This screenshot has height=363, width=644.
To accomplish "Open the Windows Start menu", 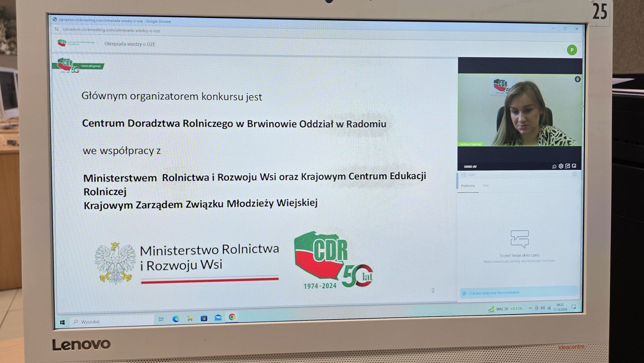I will [x=62, y=322].
